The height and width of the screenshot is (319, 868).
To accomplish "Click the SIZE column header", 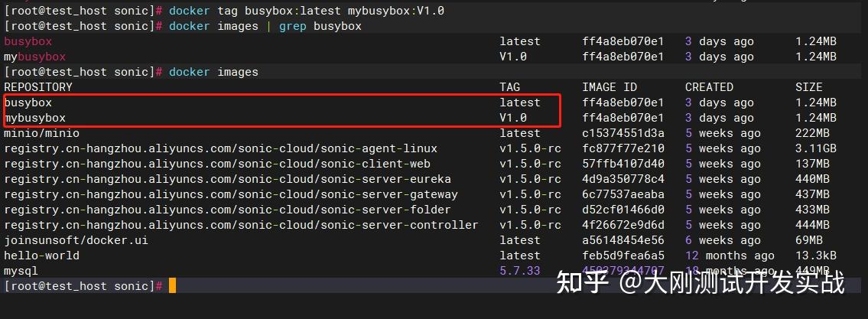I will point(808,87).
